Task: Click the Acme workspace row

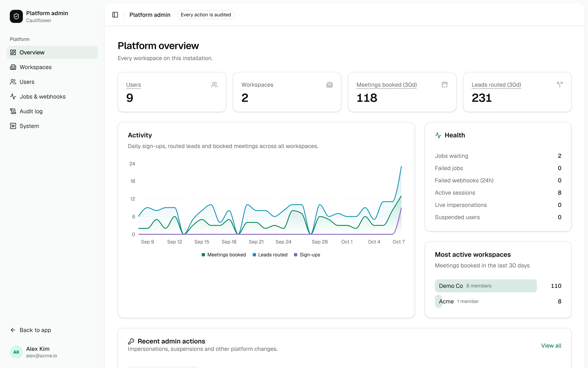Action: (x=498, y=301)
